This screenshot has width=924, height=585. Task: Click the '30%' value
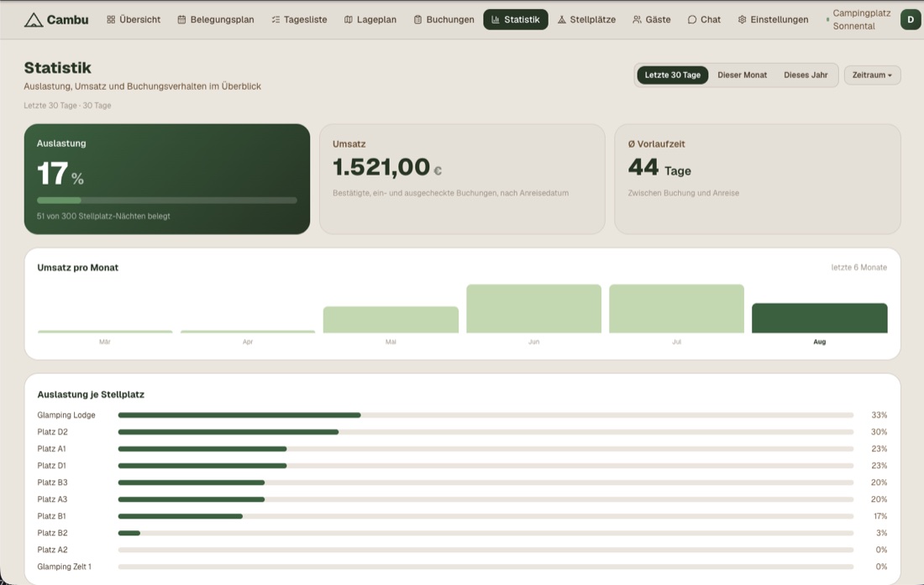(x=879, y=432)
